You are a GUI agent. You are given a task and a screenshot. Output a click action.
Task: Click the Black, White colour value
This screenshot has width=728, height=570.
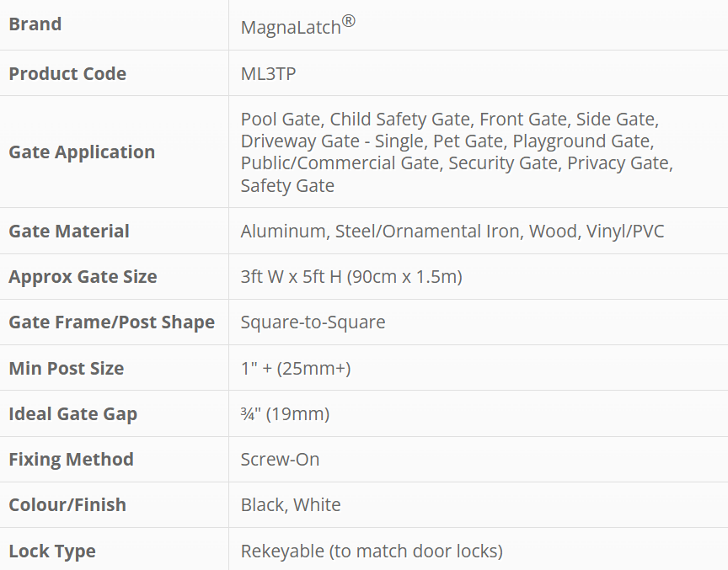click(291, 504)
